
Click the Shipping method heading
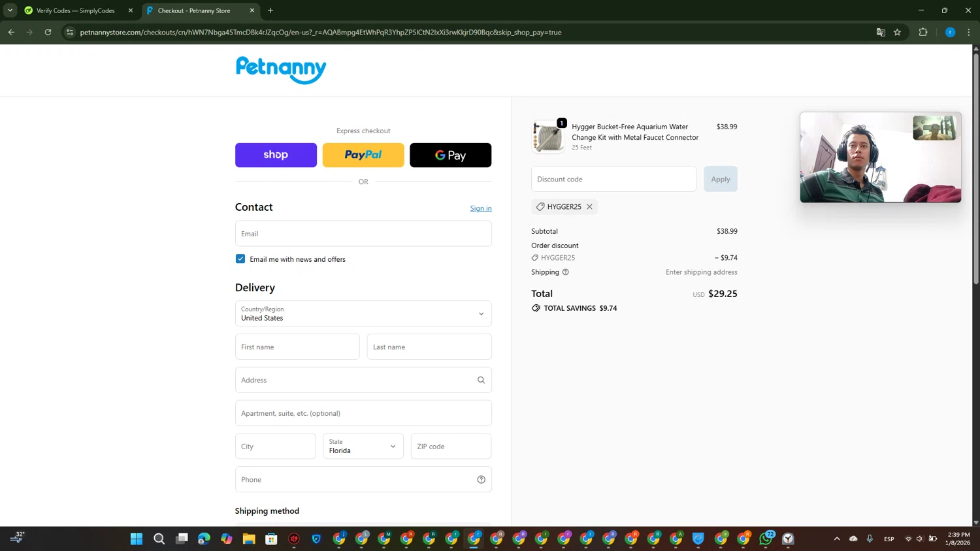point(267,511)
